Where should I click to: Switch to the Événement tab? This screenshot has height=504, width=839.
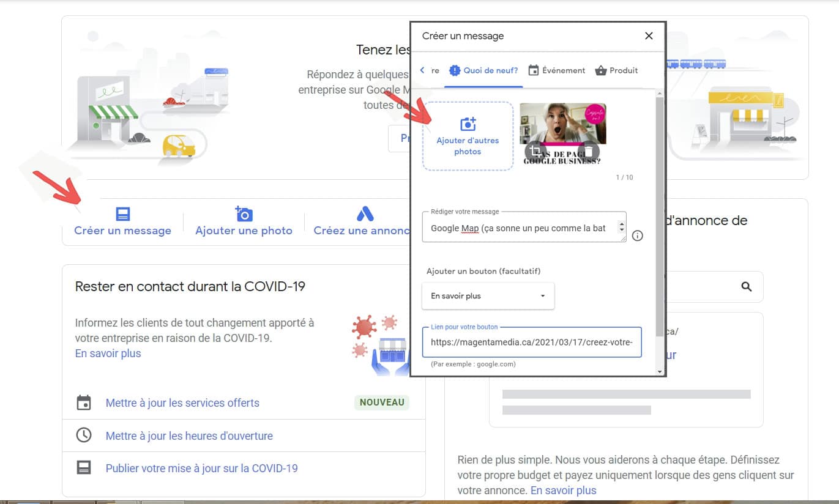[556, 70]
